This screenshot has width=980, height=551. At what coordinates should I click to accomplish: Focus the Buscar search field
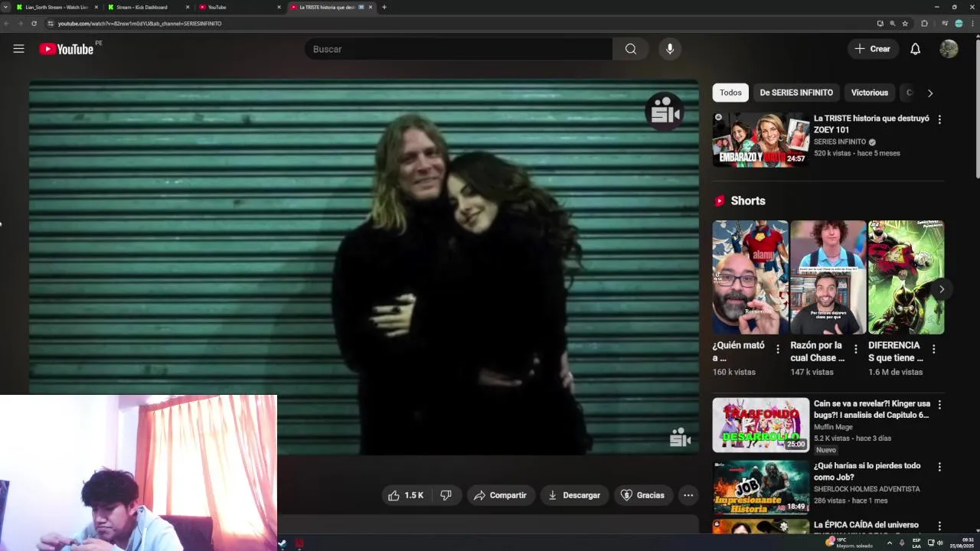(x=458, y=49)
